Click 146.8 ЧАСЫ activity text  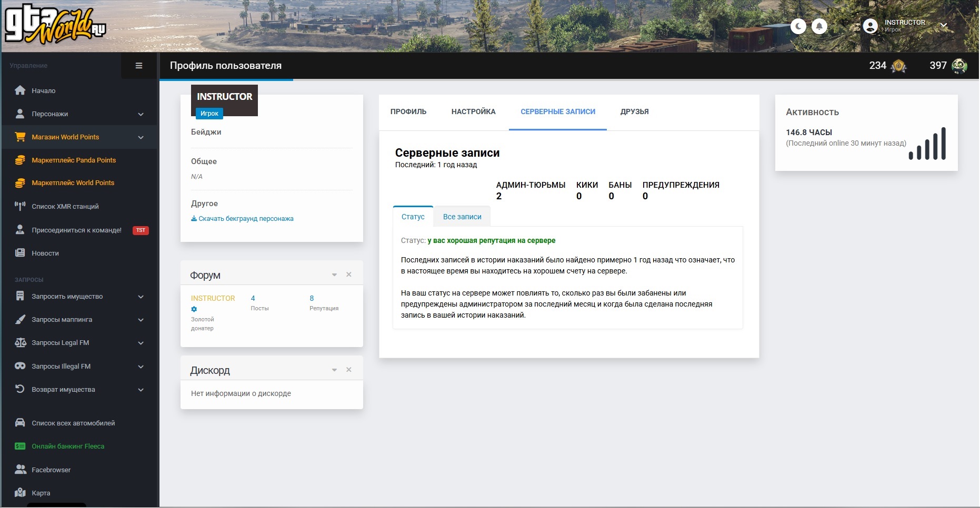point(809,133)
